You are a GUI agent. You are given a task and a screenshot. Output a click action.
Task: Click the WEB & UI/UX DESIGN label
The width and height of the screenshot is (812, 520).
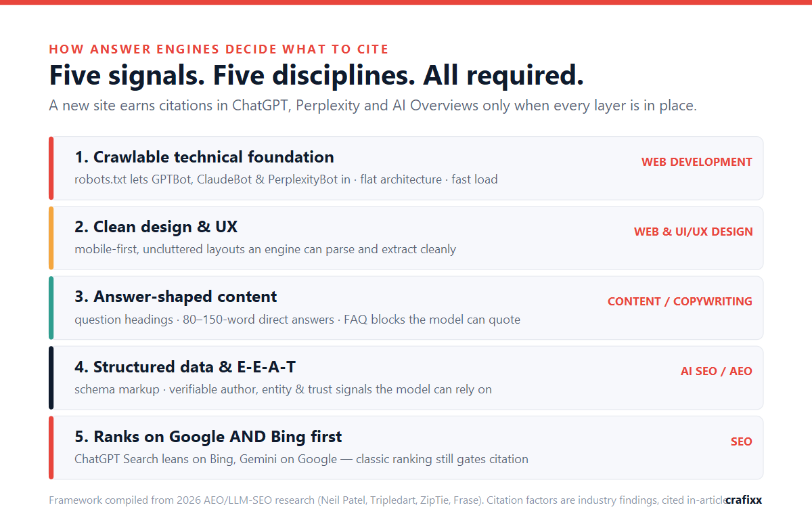[694, 232]
